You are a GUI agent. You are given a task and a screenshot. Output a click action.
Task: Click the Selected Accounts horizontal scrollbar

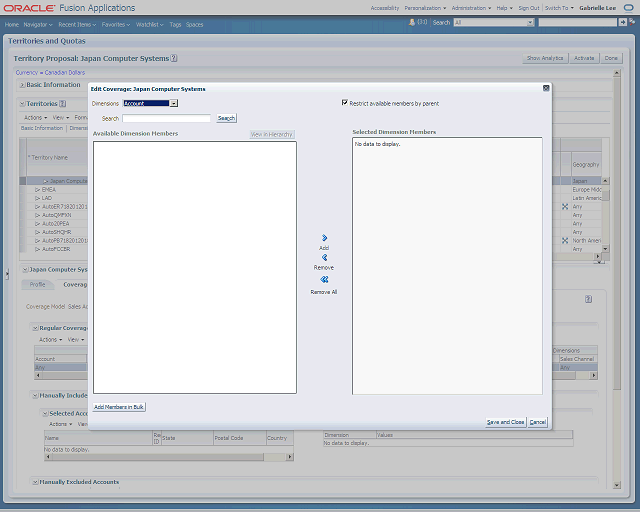click(x=169, y=457)
